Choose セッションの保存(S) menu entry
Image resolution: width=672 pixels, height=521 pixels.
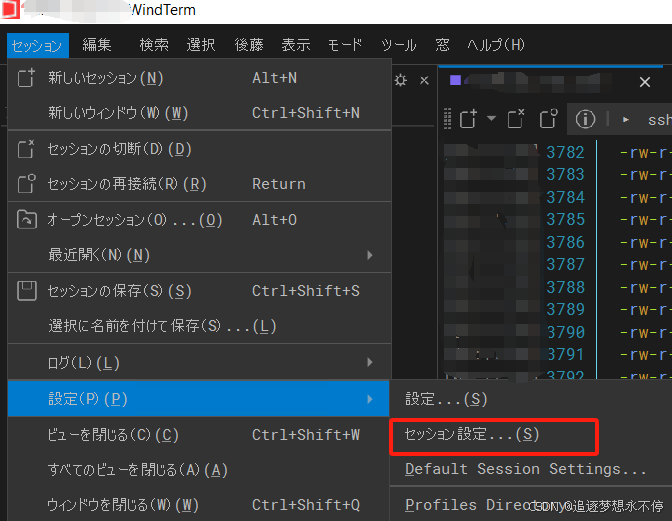tap(200, 291)
